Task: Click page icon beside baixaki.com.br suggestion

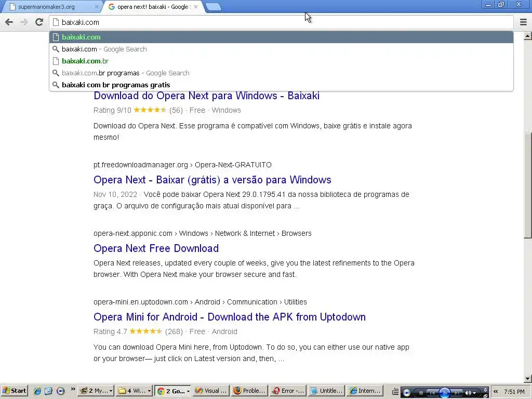Action: 56,61
